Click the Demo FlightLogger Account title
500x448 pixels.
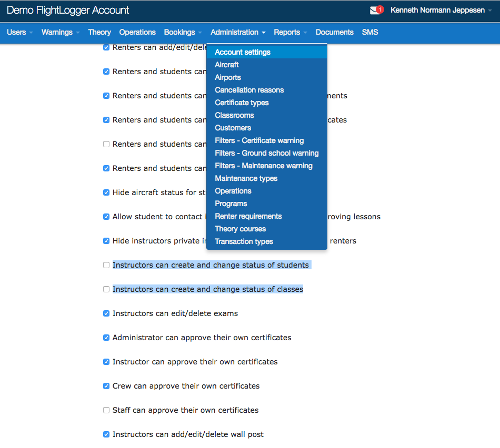pos(68,10)
